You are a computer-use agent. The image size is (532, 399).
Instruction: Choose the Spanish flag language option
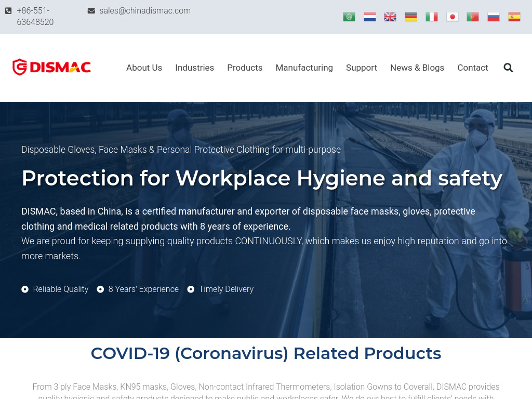tap(514, 17)
